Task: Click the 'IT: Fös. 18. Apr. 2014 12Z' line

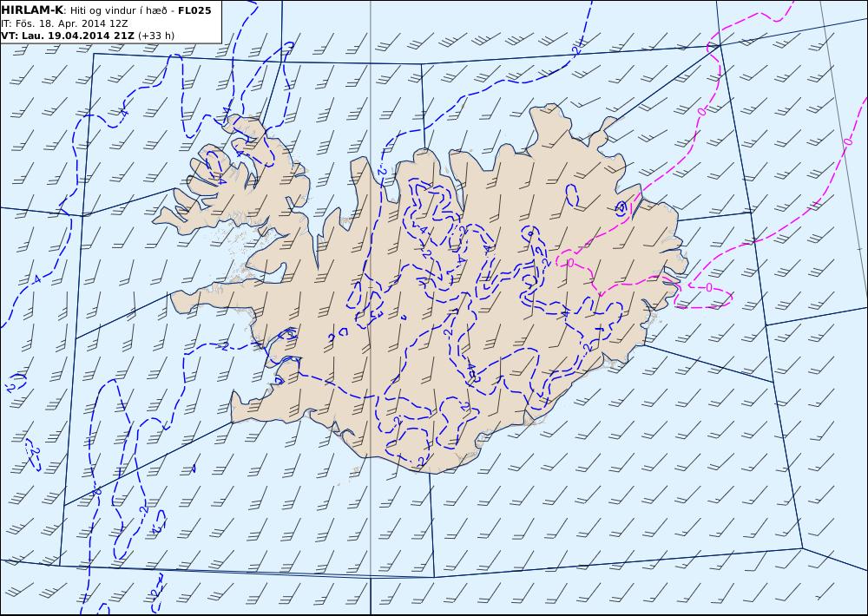Action: 64,23
